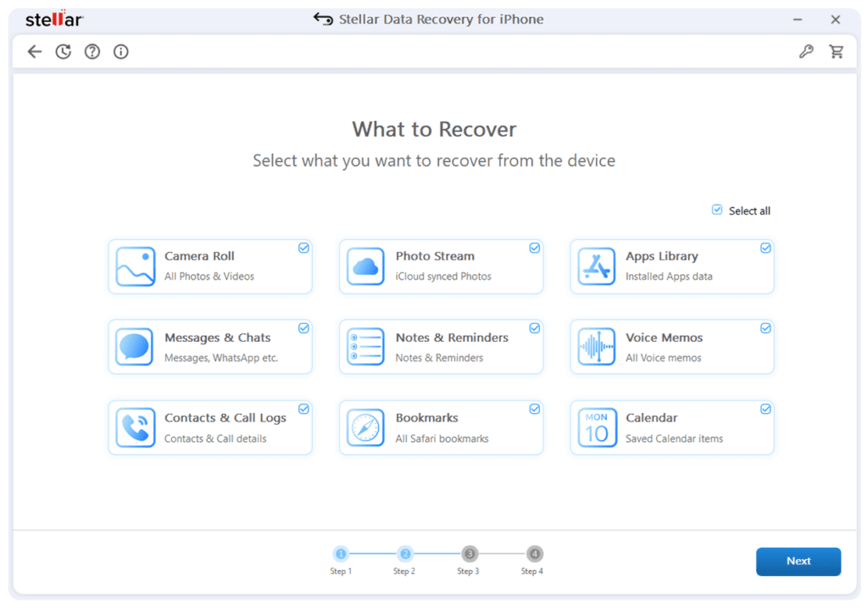Click the Step 4 progress marker

point(535,554)
